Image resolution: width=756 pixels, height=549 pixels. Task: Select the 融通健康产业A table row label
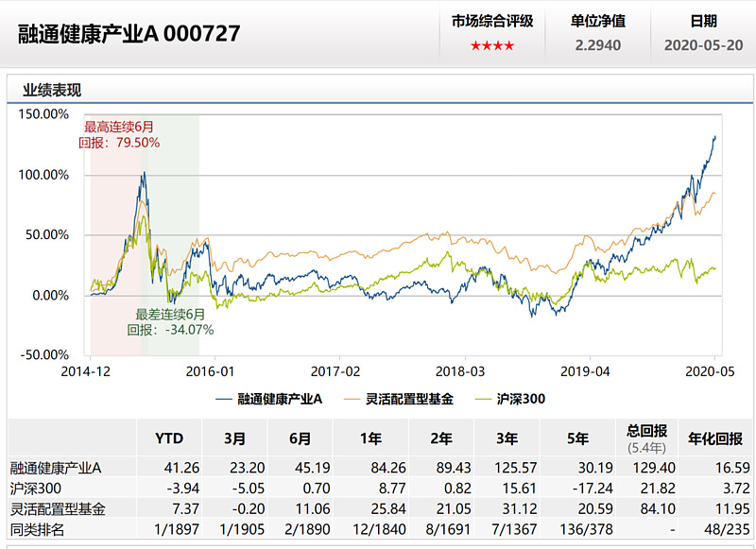click(56, 468)
